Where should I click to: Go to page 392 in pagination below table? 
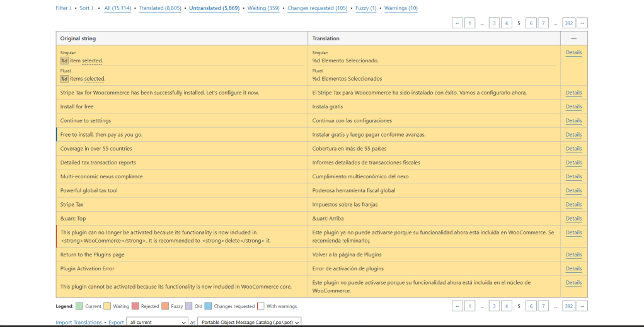(x=568, y=306)
